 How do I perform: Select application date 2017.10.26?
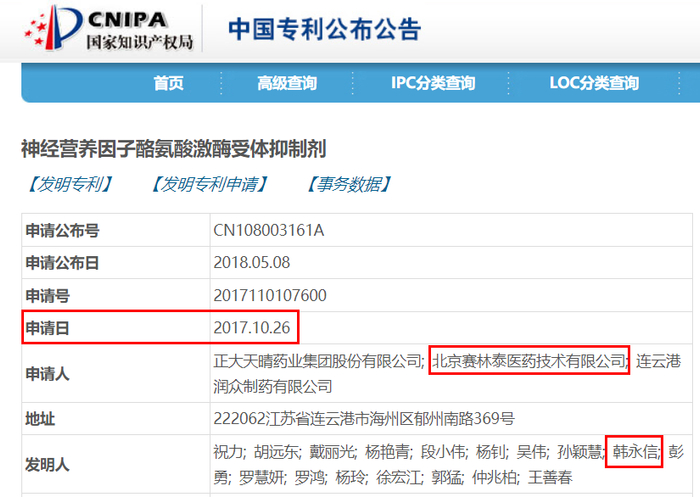(x=252, y=328)
